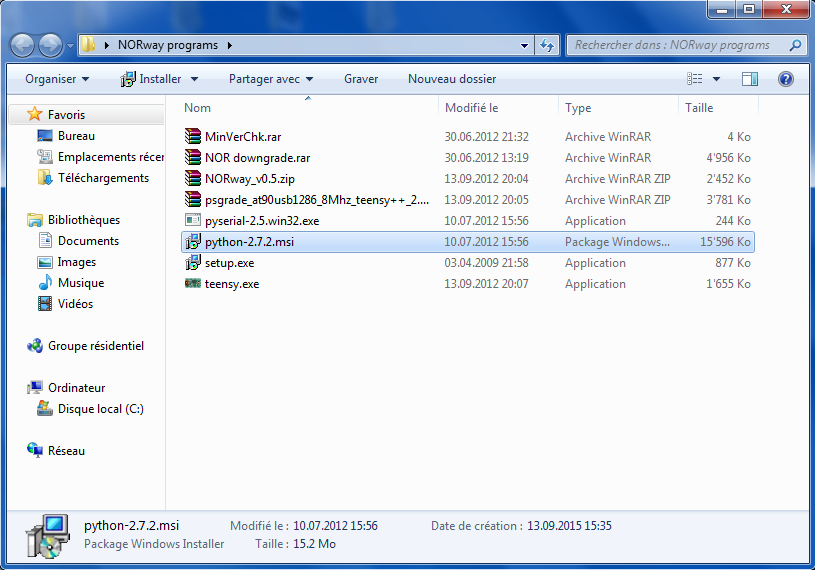Click the Groupe résidentiel homegroup icon

(x=35, y=346)
